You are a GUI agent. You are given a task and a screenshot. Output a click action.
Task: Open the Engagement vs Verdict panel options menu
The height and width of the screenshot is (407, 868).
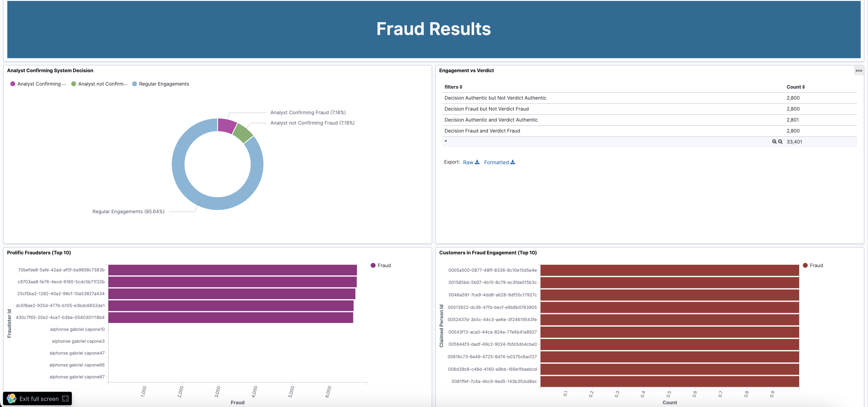coord(859,70)
